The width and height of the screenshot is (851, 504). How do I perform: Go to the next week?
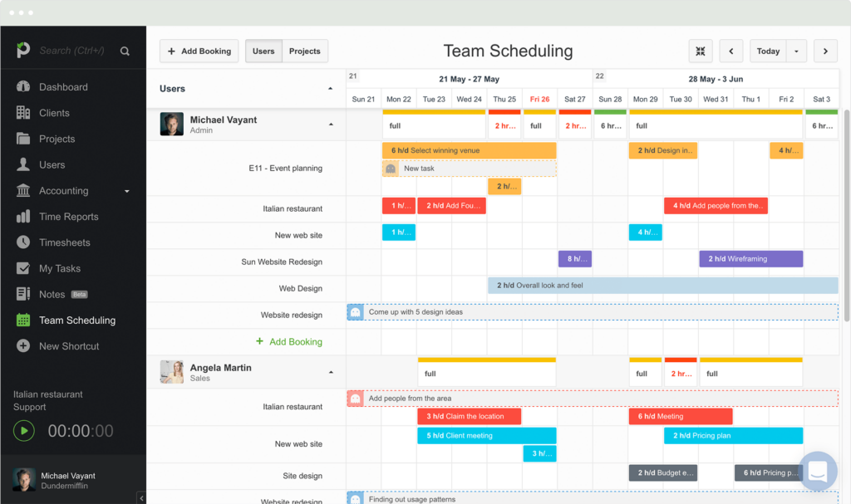pos(825,51)
